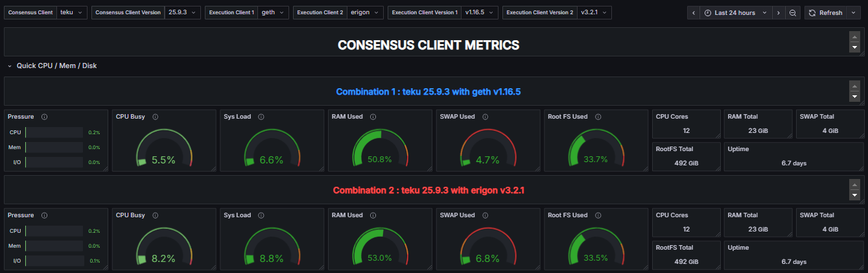Click Combination 1 RAM Used gauge

click(379, 148)
